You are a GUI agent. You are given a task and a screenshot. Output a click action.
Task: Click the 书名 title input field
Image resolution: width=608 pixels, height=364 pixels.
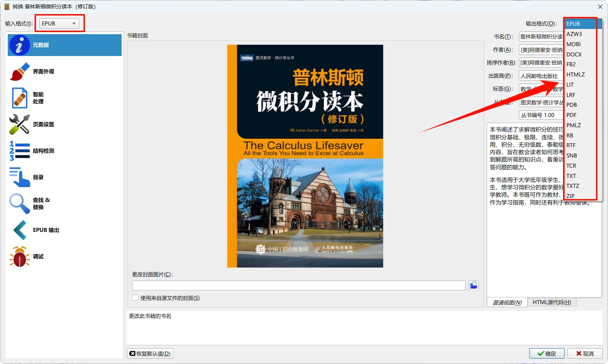coord(541,37)
